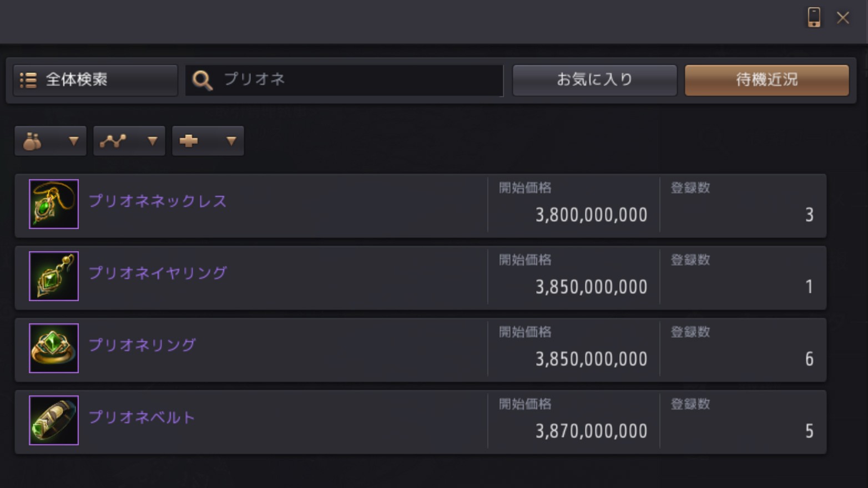Click the mobile phone icon

[814, 18]
